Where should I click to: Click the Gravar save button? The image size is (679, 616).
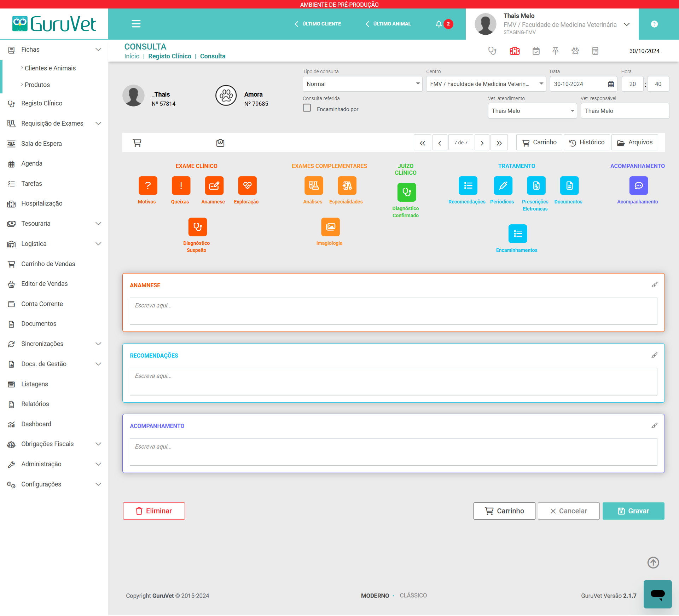coord(633,511)
